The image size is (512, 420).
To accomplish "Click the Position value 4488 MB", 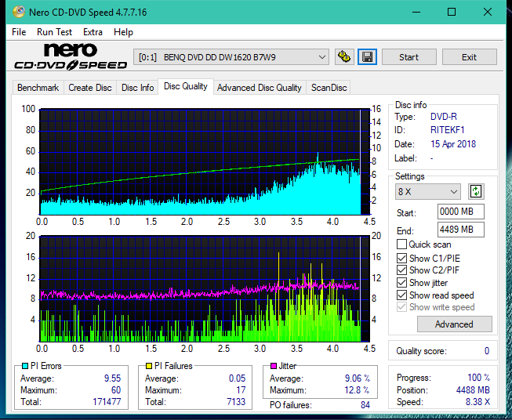I will [x=473, y=390].
